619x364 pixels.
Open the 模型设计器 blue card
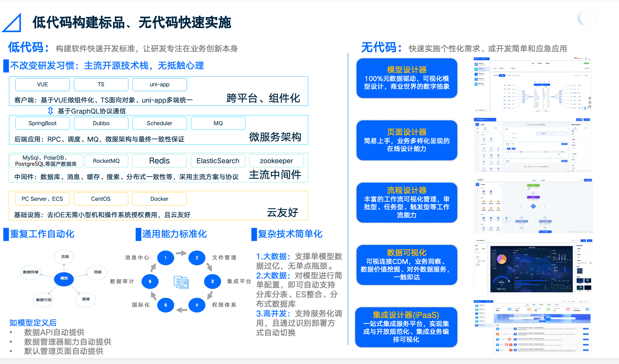[x=407, y=78]
